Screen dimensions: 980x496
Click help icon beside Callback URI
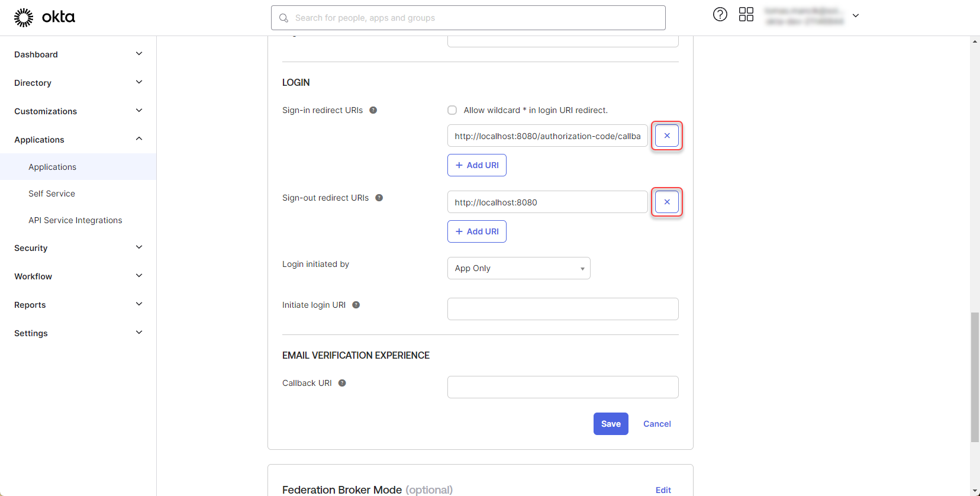pyautogui.click(x=342, y=383)
